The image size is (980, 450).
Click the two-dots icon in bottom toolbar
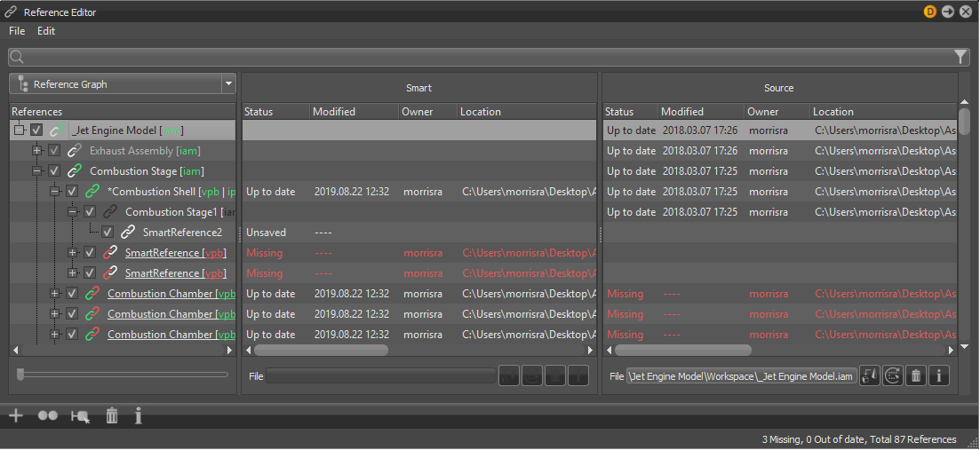tap(48, 415)
